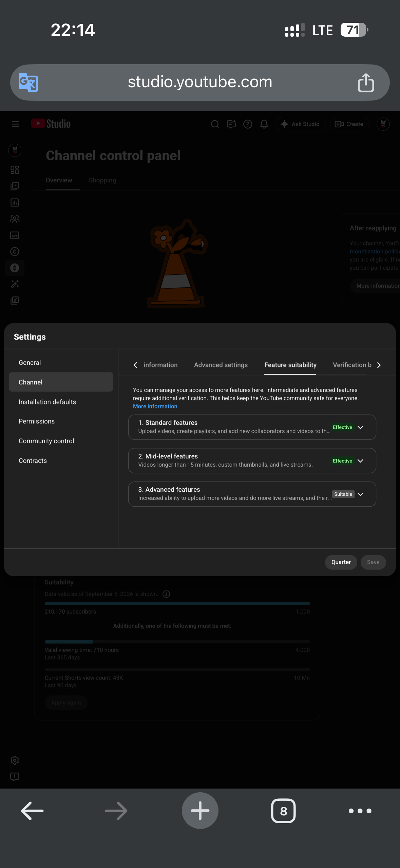400x868 pixels.
Task: Click the info icon beside data valid date
Action: 166,594
